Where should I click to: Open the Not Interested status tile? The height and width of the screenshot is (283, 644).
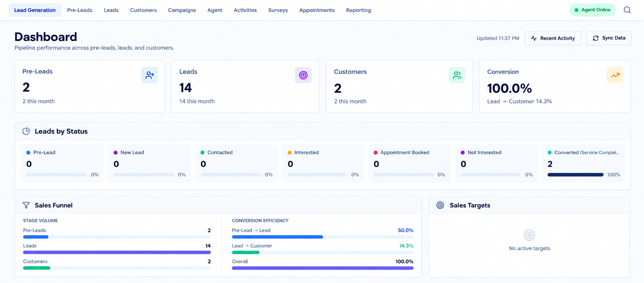point(497,163)
